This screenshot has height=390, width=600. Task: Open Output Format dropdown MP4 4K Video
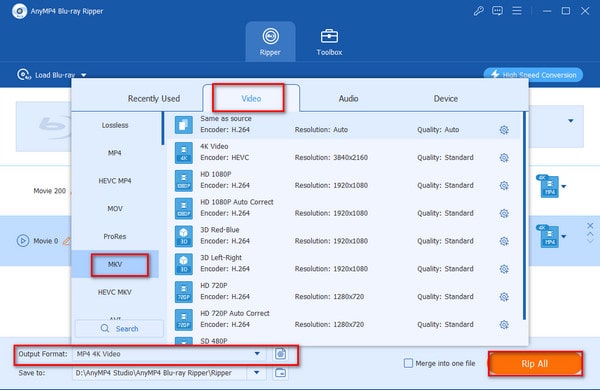pyautogui.click(x=169, y=354)
